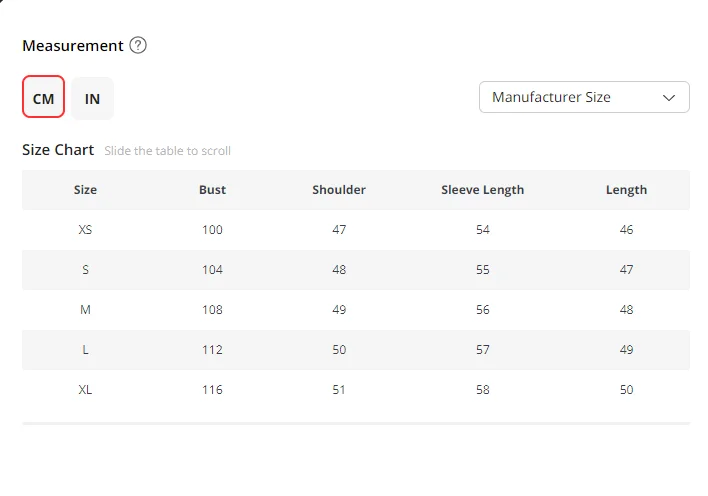The width and height of the screenshot is (708, 496).
Task: Switch measurement units to CM
Action: click(43, 97)
